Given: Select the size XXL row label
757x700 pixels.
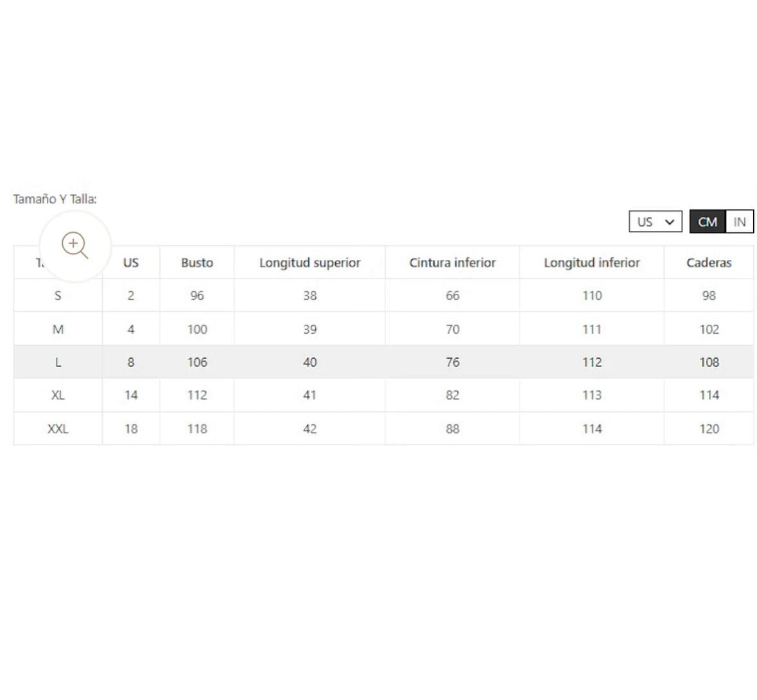Looking at the screenshot, I should click(58, 429).
